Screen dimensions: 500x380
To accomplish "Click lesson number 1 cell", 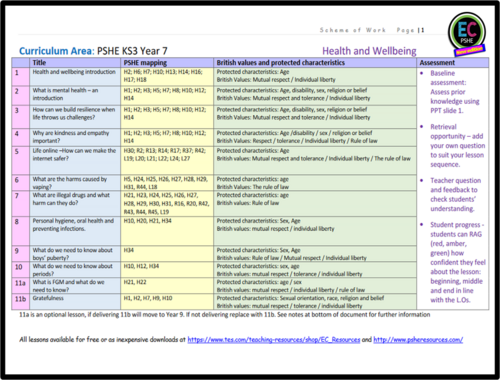I will tap(21, 77).
